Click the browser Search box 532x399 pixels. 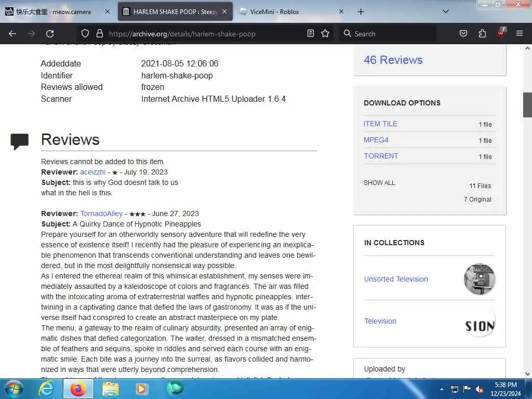click(x=389, y=34)
